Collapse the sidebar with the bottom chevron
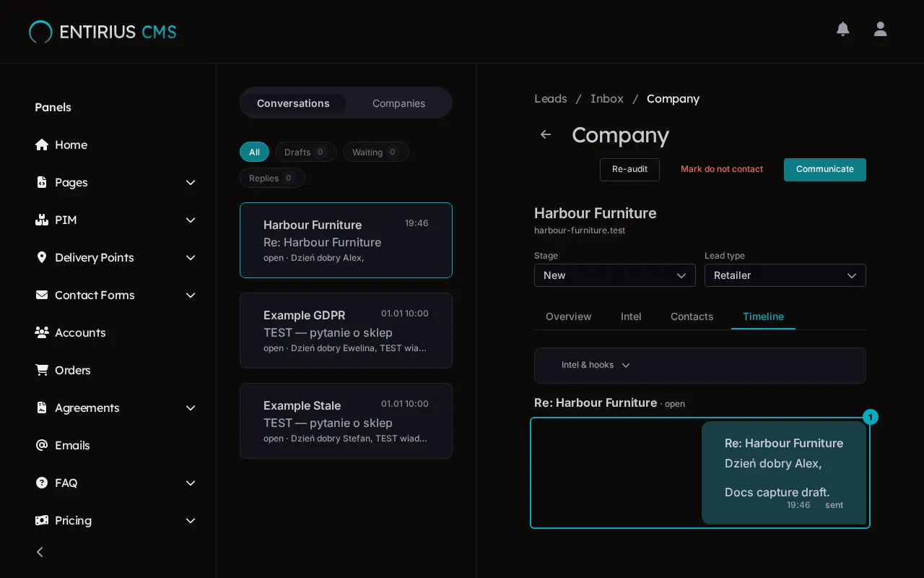Screen dimensions: 924x578 click(40, 552)
